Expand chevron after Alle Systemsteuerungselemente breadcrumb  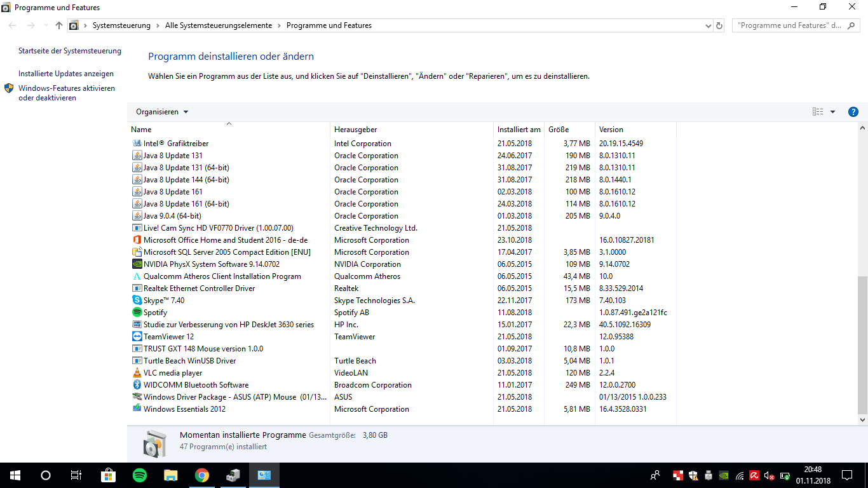[279, 25]
